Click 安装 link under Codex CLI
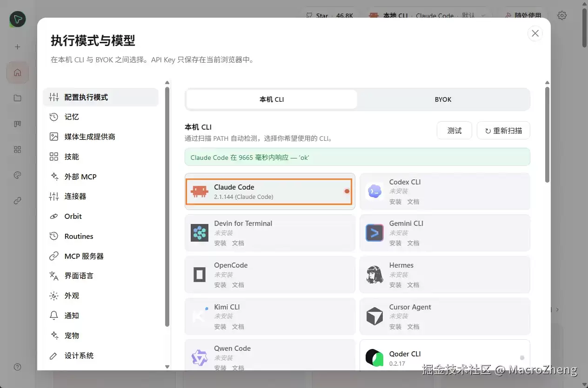This screenshot has width=588, height=388. [395, 202]
